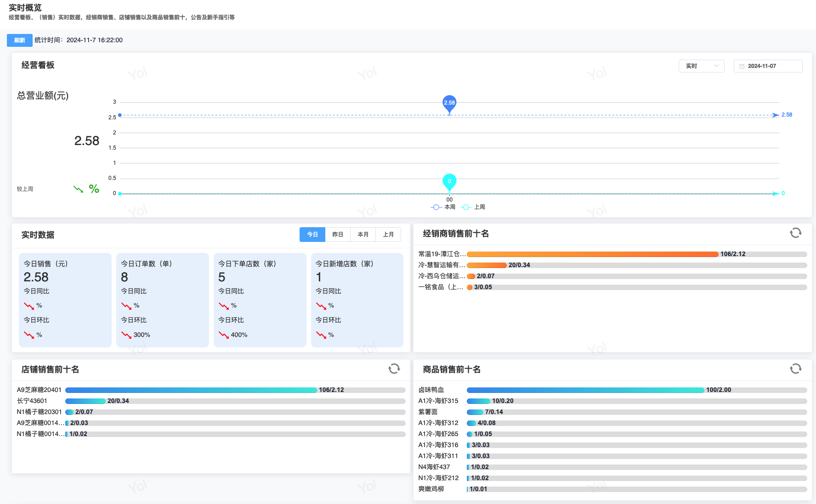Refresh the product sales top ten panel
The width and height of the screenshot is (816, 504).
coord(795,369)
